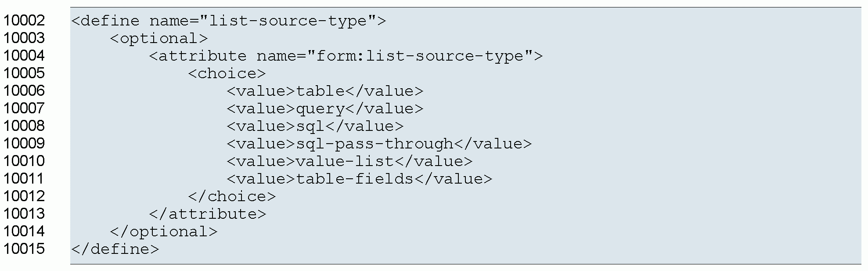Click the opening optional tag

158,39
